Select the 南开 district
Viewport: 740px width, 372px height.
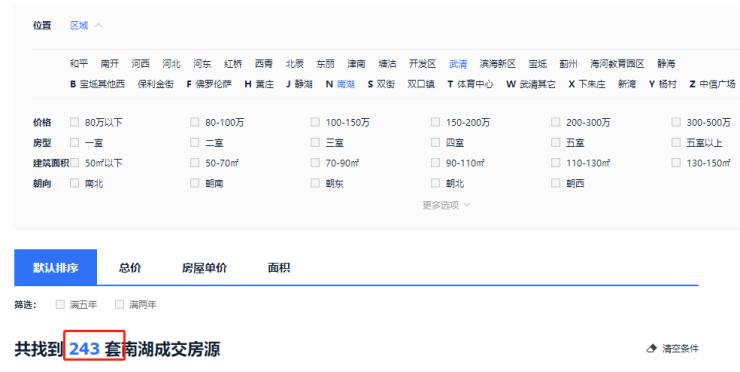pyautogui.click(x=109, y=64)
